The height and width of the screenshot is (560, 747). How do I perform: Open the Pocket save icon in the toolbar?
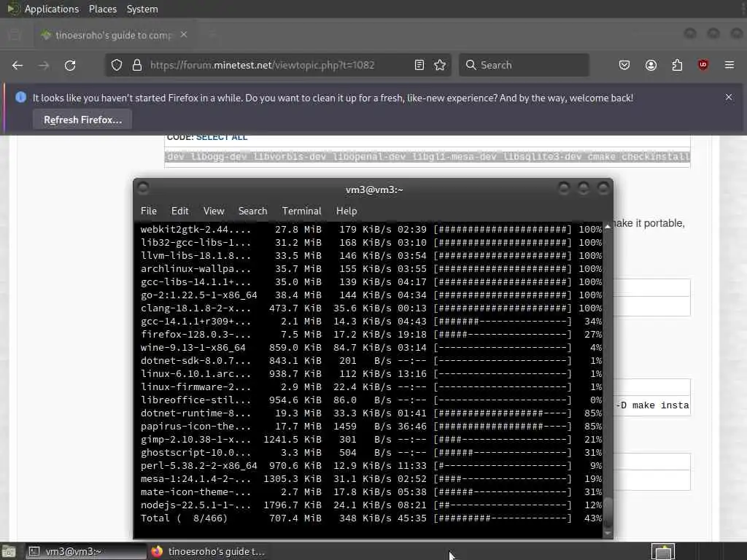coord(624,65)
